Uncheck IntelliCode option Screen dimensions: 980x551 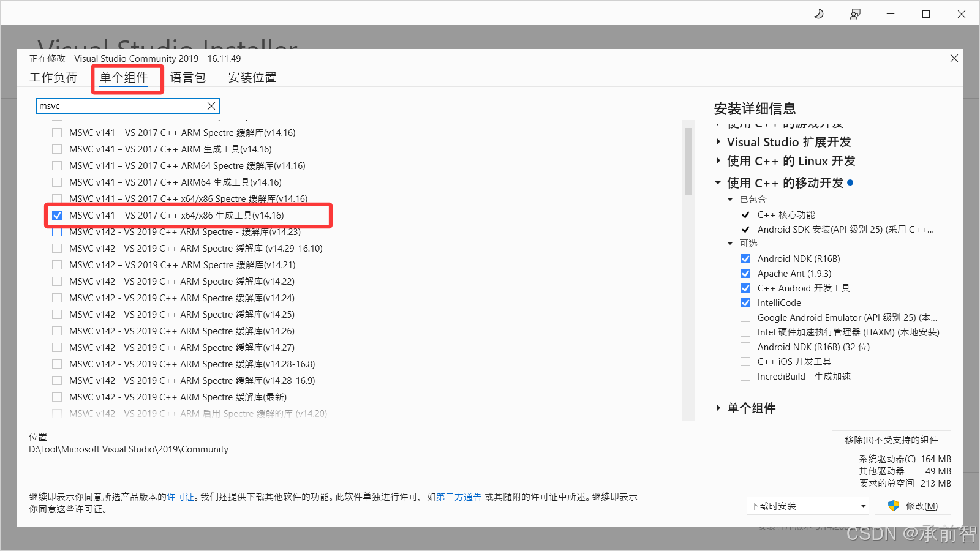click(745, 302)
